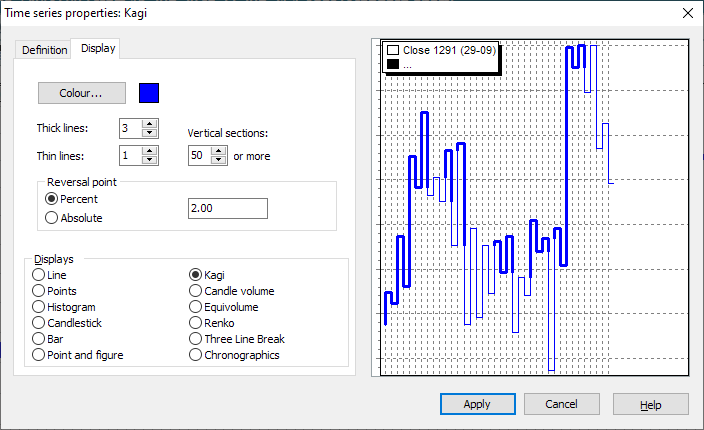
Task: Increase Thick lines value with up arrow
Action: (x=150, y=123)
